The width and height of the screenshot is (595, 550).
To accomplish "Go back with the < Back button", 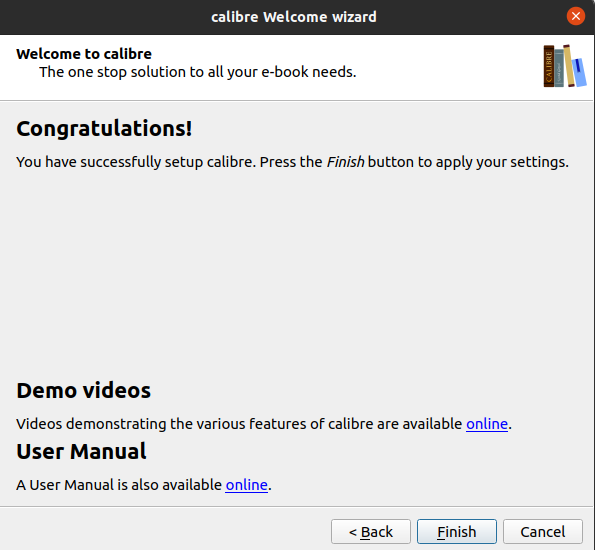I will [x=371, y=531].
